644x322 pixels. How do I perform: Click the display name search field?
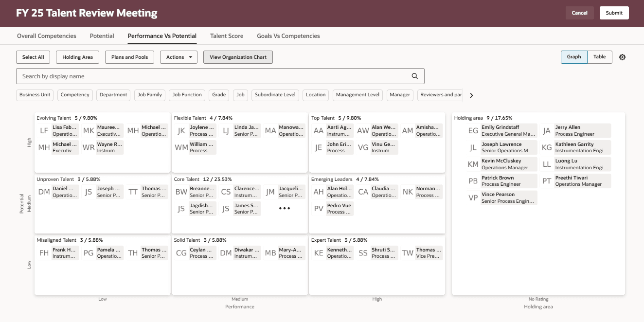(x=195, y=76)
